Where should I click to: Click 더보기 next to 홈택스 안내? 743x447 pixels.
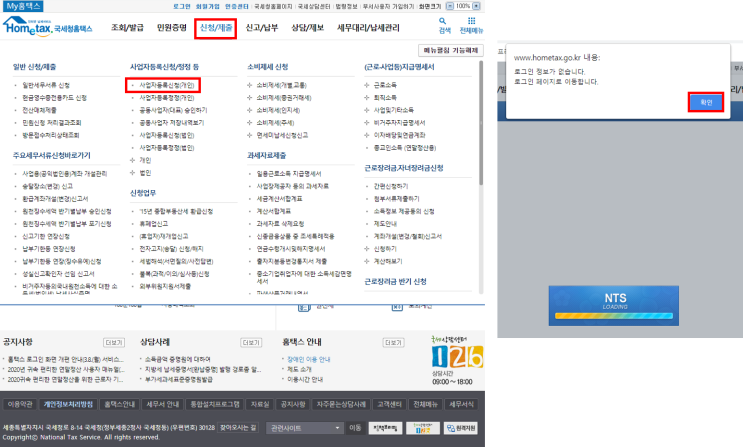click(x=393, y=342)
